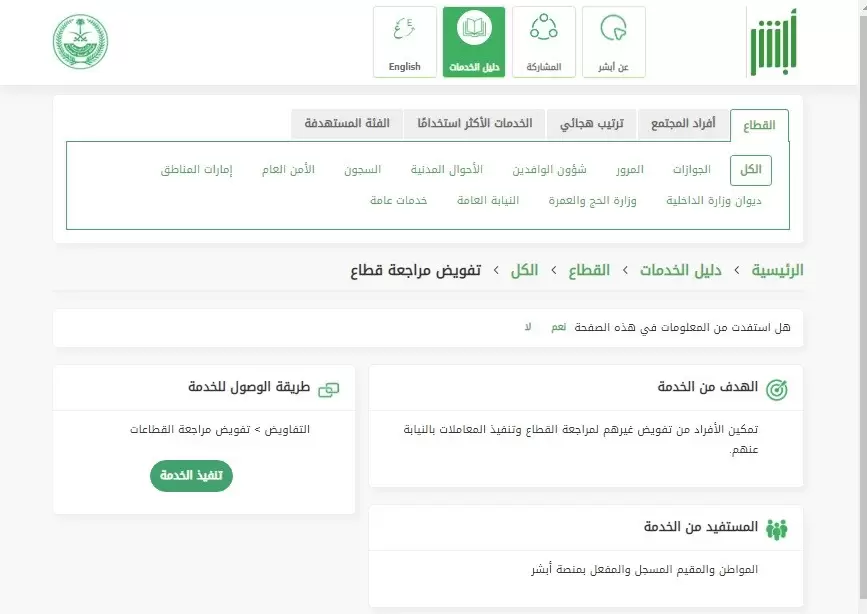This screenshot has height=614, width=867.
Task: Click the تفويض مراجعة قطاع breadcrumb title
Action: coord(416,270)
